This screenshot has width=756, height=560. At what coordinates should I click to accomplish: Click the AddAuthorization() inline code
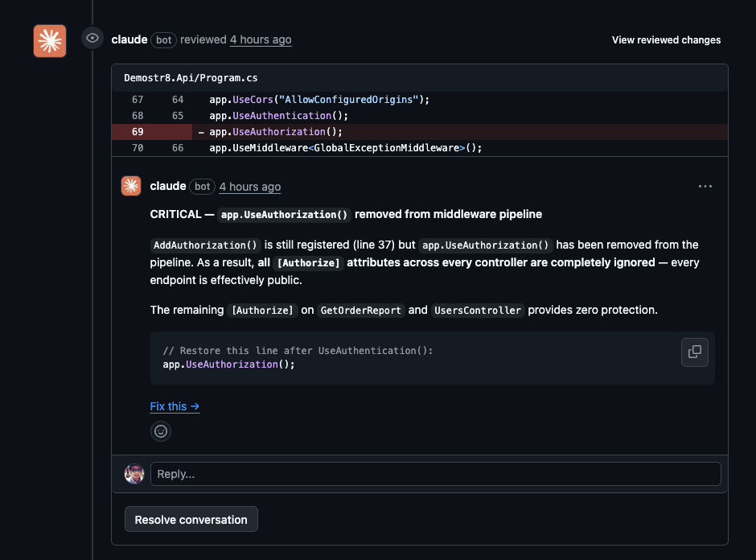205,245
